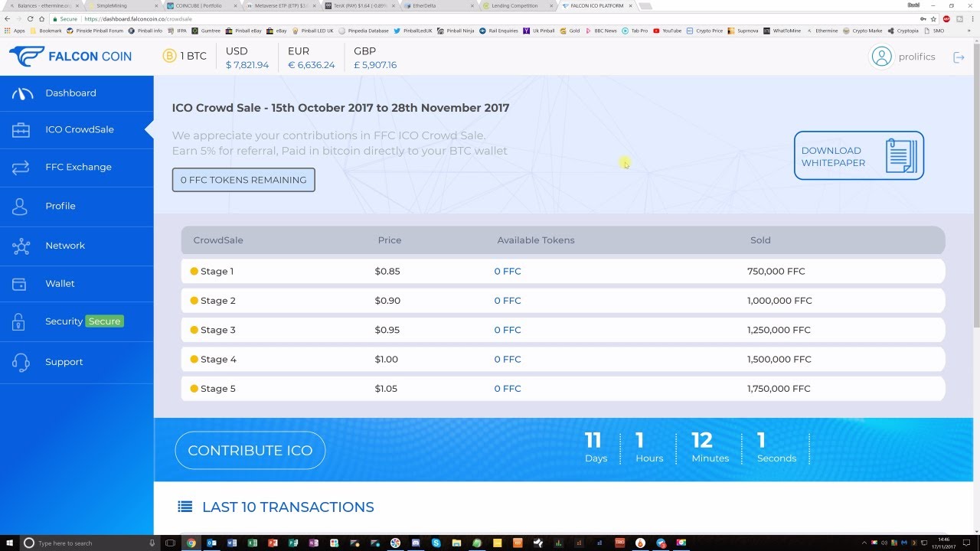Switch to the Metaverse ETP browser tab
Screen dimensions: 980x551
pyautogui.click(x=279, y=5)
